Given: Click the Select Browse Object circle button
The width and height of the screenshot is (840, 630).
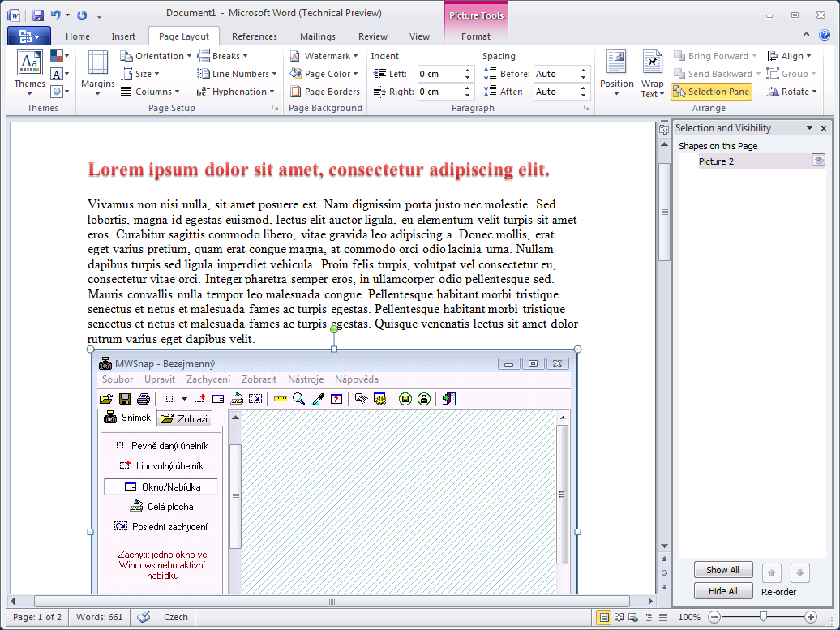Looking at the screenshot, I should point(664,572).
